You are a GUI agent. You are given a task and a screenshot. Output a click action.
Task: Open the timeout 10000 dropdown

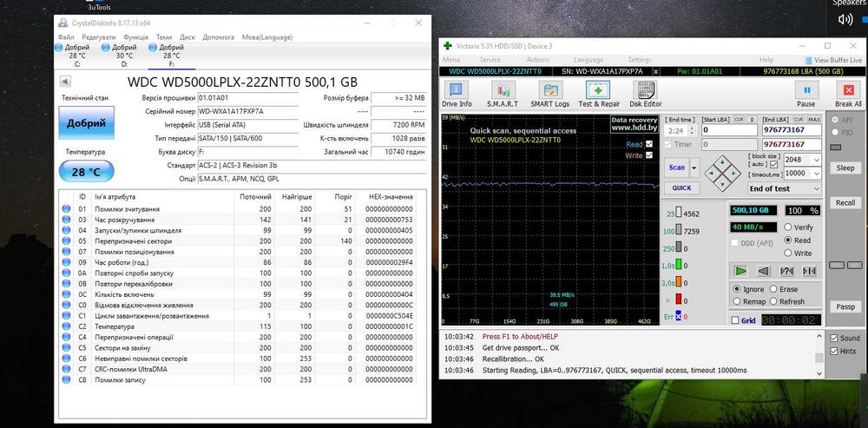click(817, 174)
